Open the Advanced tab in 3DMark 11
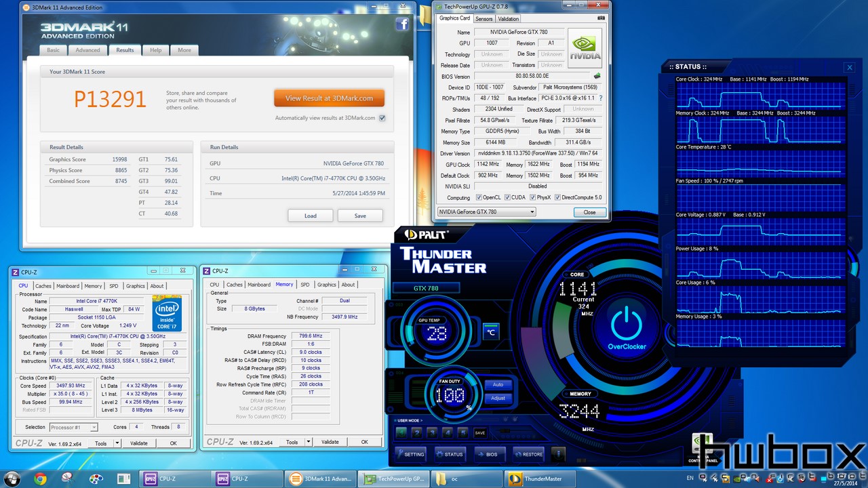The image size is (868, 488). (87, 50)
